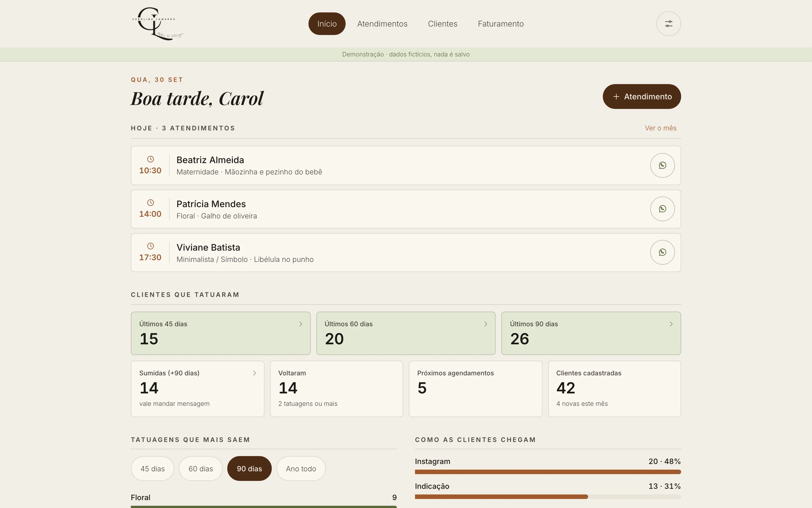Open the Atendimentos tab
The image size is (812, 508).
[x=382, y=24]
